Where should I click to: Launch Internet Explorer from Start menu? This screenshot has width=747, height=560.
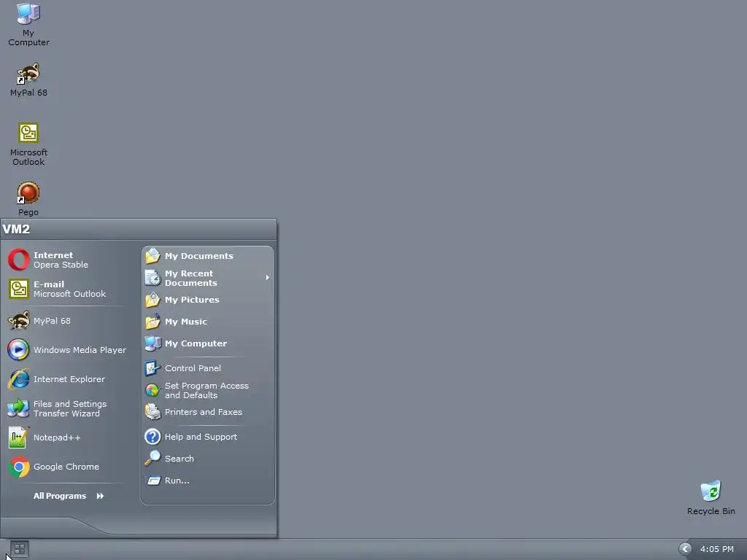click(66, 379)
